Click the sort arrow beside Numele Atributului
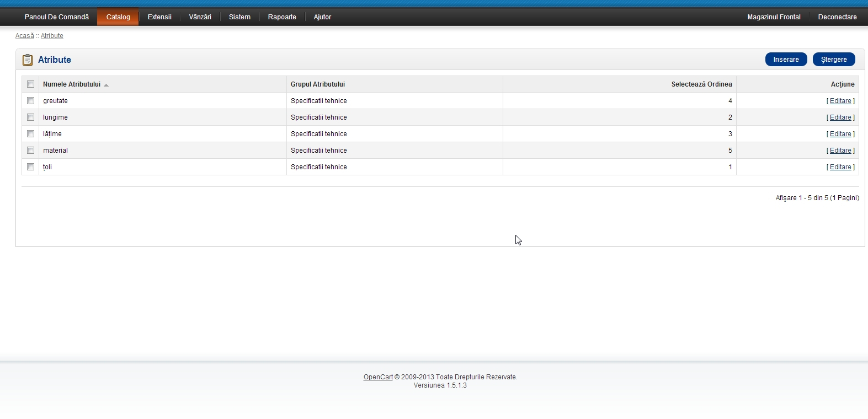Viewport: 868px width, 419px height. pos(106,85)
